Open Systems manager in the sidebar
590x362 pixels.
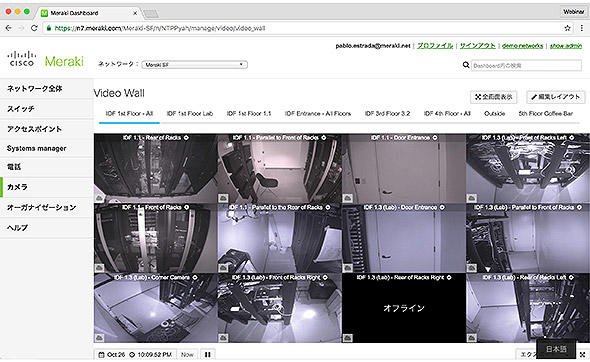[x=47, y=148]
